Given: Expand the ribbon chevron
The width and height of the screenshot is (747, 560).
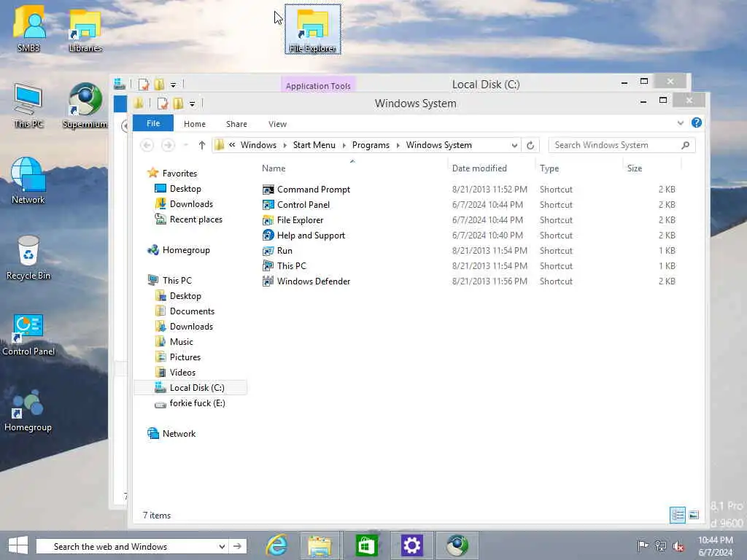Looking at the screenshot, I should pos(681,123).
